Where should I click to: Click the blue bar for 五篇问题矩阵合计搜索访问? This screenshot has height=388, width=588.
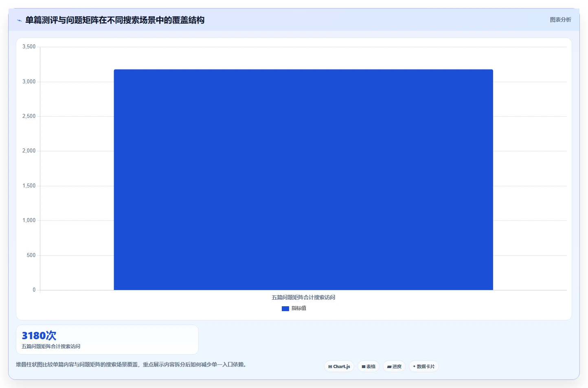coord(303,179)
